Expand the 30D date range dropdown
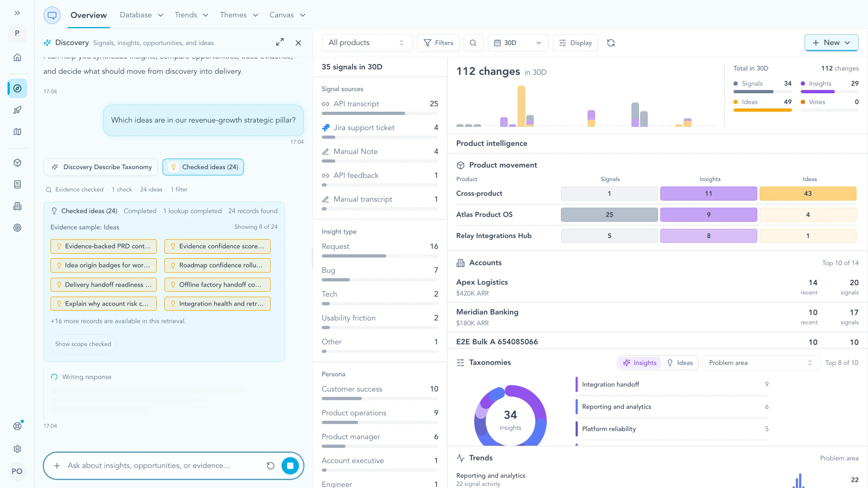The height and width of the screenshot is (488, 868). 518,43
